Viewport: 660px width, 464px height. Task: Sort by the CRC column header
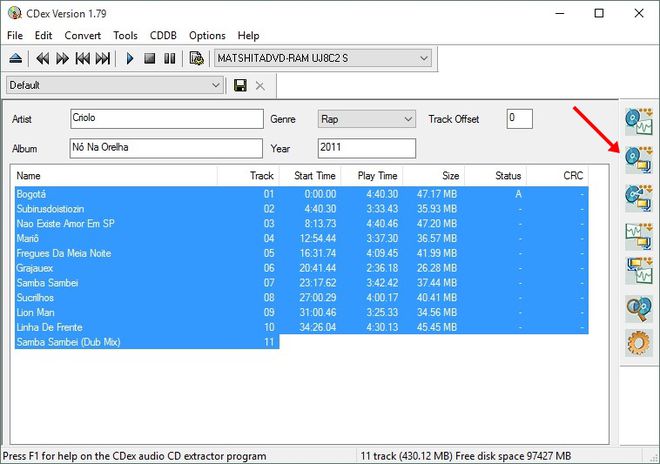pyautogui.click(x=558, y=176)
